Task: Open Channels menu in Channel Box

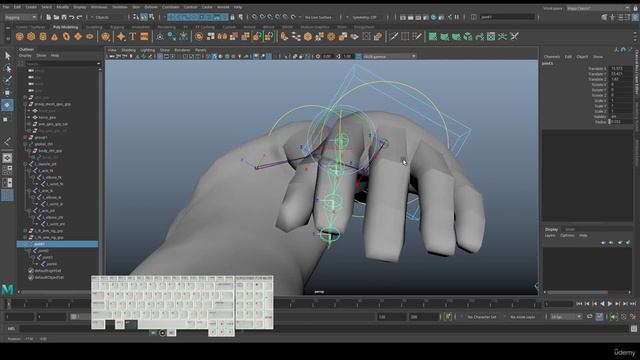Action: tap(551, 56)
